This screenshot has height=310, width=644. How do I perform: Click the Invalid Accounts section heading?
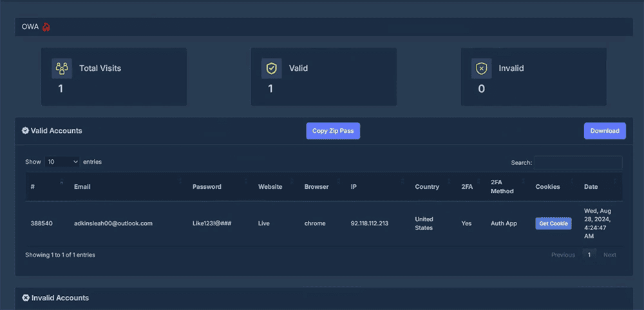tap(60, 298)
